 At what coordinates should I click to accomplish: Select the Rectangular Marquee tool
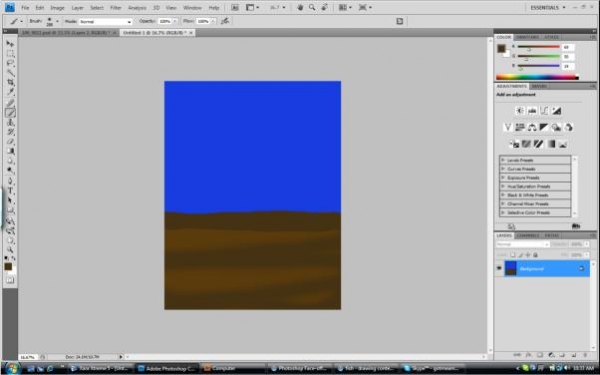pos(10,53)
